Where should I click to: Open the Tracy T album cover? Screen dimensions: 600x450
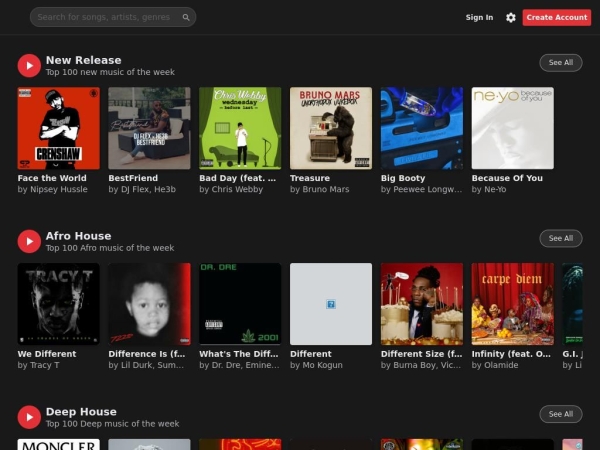point(59,304)
